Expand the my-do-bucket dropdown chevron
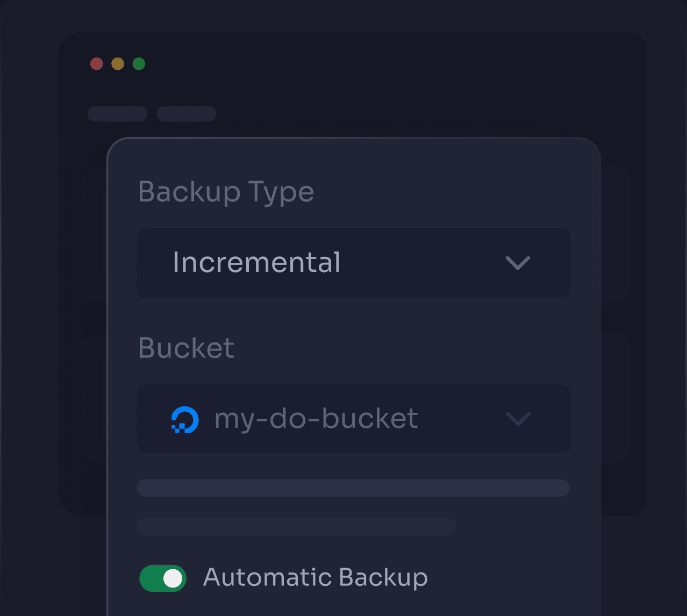The height and width of the screenshot is (616, 687). [519, 419]
